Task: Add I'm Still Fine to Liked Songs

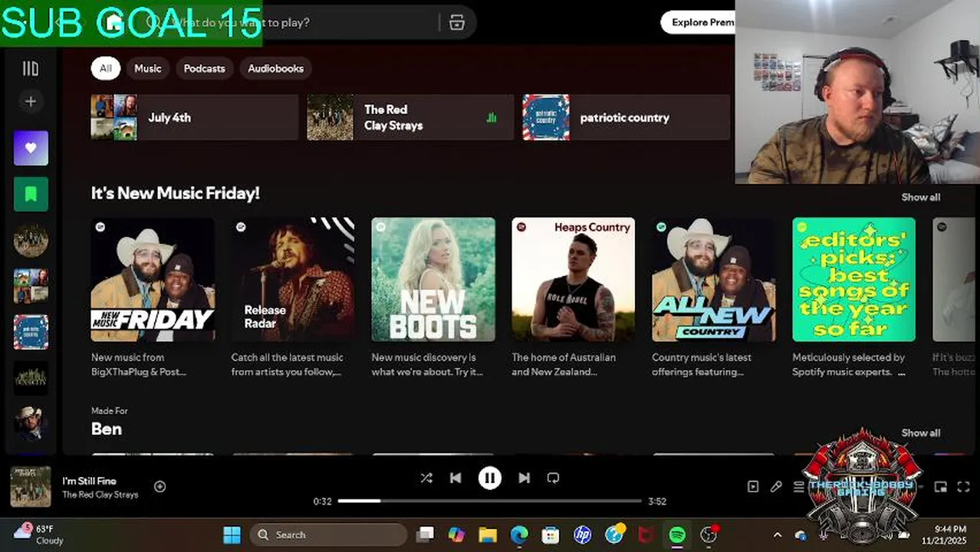Action: click(159, 486)
